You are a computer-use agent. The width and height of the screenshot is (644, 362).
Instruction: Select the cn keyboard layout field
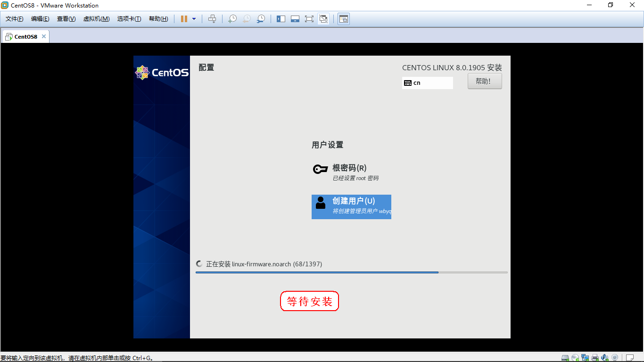428,83
